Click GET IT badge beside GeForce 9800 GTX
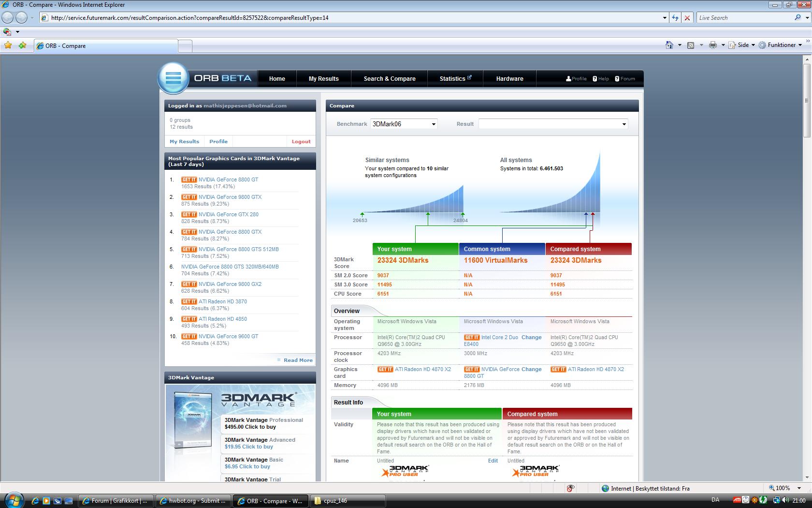Viewport: 812px width, 508px height. (189, 197)
